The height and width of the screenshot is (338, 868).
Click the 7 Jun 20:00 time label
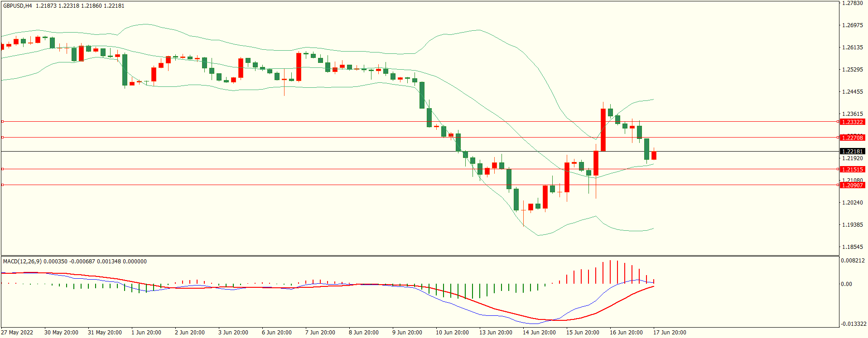[x=320, y=333]
